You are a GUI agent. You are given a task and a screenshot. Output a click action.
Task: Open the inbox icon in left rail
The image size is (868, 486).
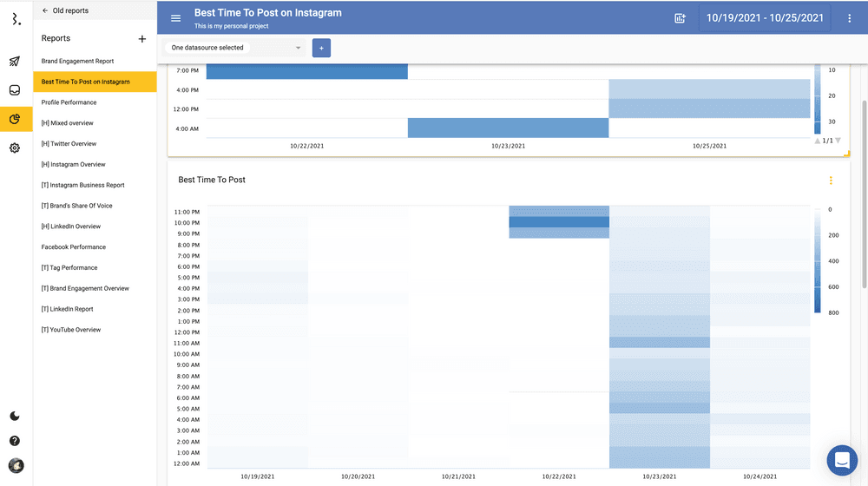coord(15,90)
